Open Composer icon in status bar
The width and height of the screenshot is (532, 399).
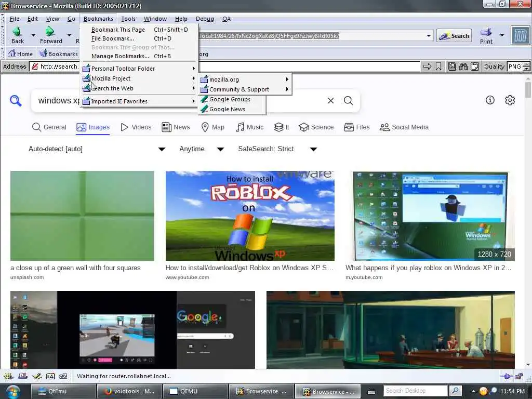37,376
